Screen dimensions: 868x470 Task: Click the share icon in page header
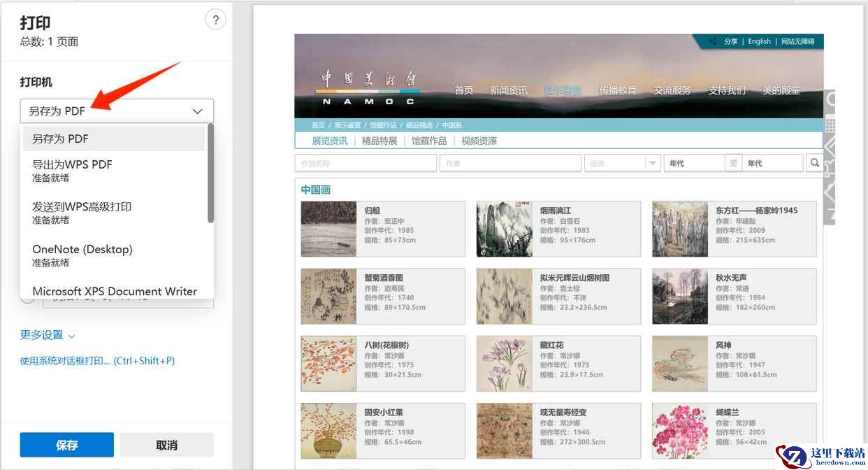pos(713,41)
